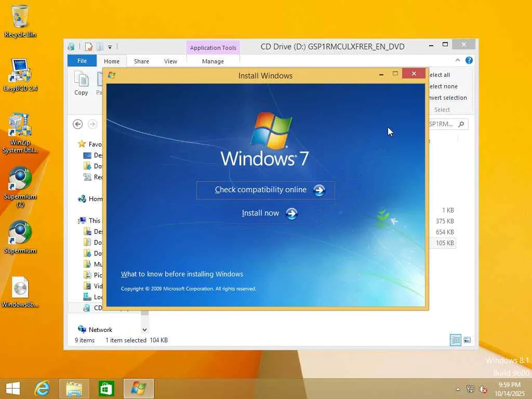Select the Windows8b disc image file

pos(20,292)
